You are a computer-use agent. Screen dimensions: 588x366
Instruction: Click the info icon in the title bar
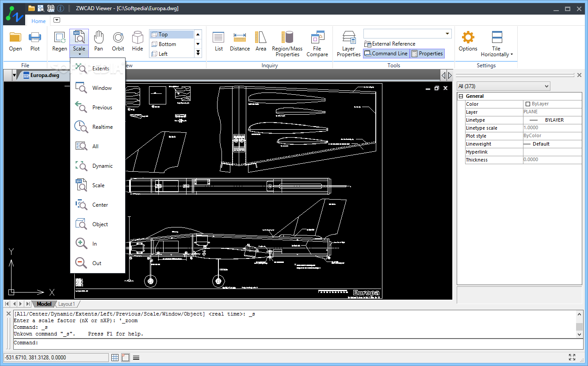point(61,8)
